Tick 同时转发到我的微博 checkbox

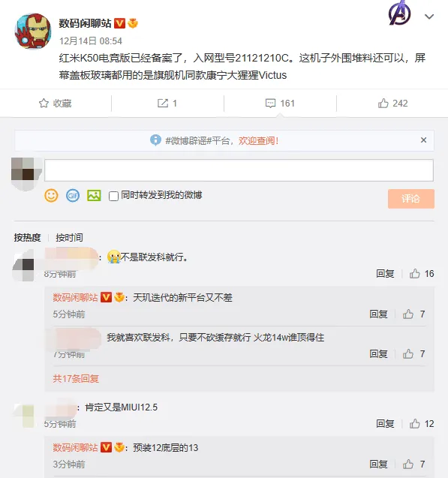(x=113, y=196)
